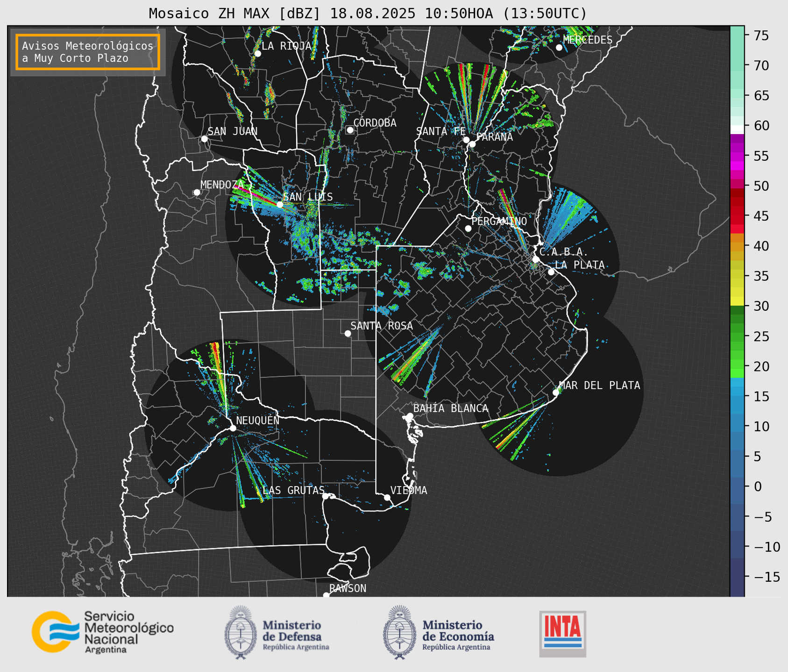The image size is (788, 672).
Task: Click the LA RIOJA city marker dot
Action: coord(257,54)
